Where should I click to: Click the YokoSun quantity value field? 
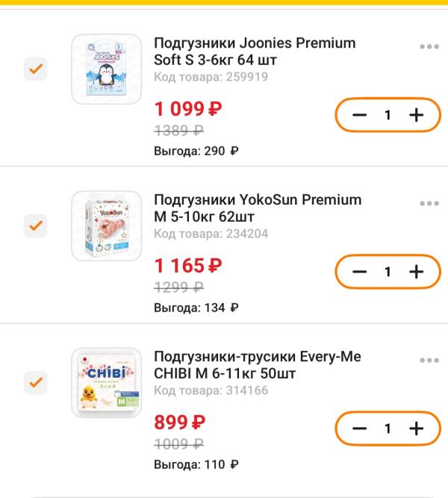pos(388,272)
